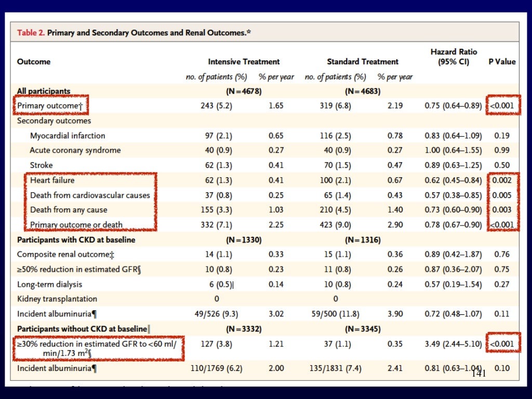Viewport: 532px width, 399px height.
Task: Select 'Death from cardiovascular causes' row label
Action: click(x=90, y=195)
